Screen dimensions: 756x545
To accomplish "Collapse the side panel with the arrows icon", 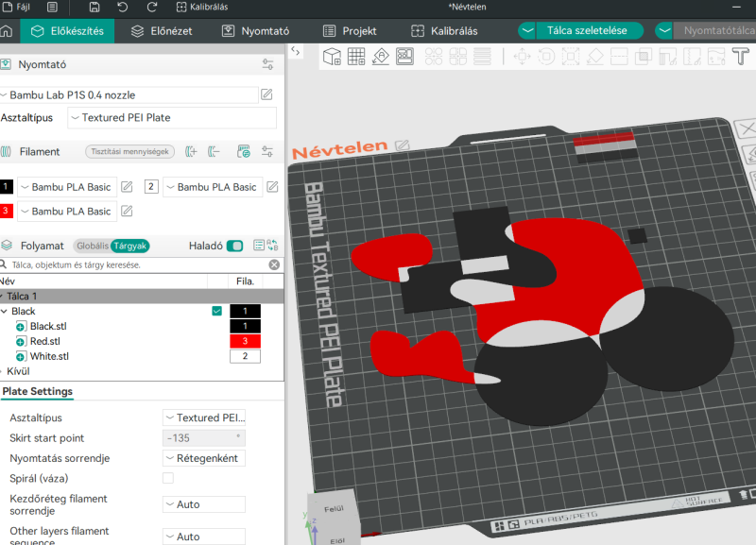I will click(x=296, y=51).
